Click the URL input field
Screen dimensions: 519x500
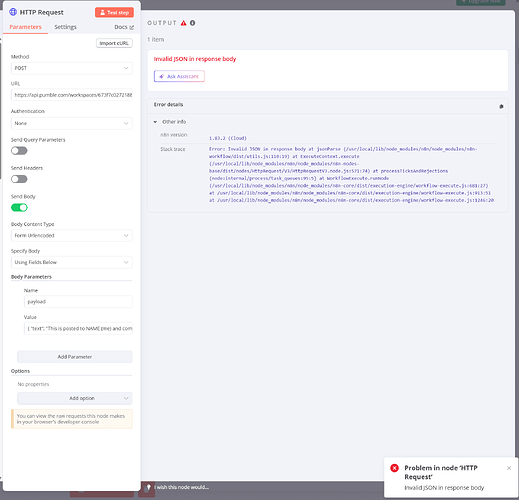72,95
